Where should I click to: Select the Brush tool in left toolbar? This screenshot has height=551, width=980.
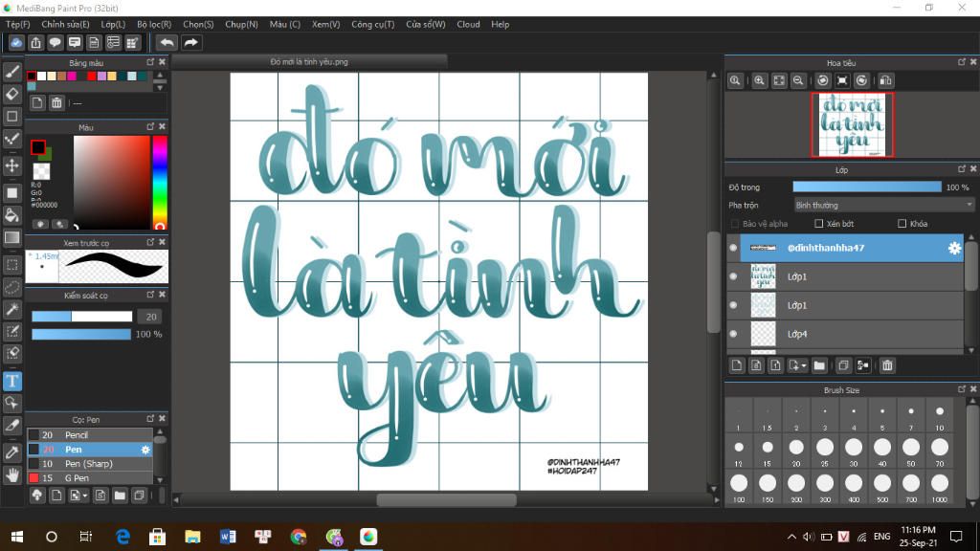point(11,72)
